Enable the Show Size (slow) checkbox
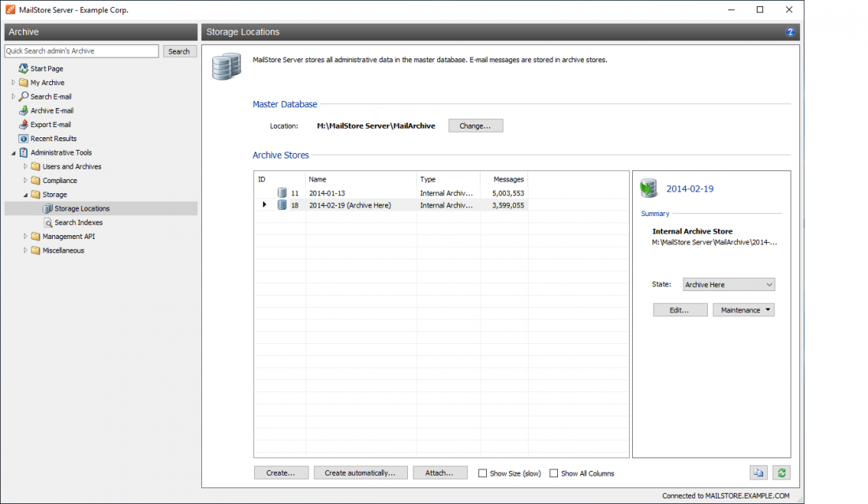The image size is (868, 504). point(482,472)
